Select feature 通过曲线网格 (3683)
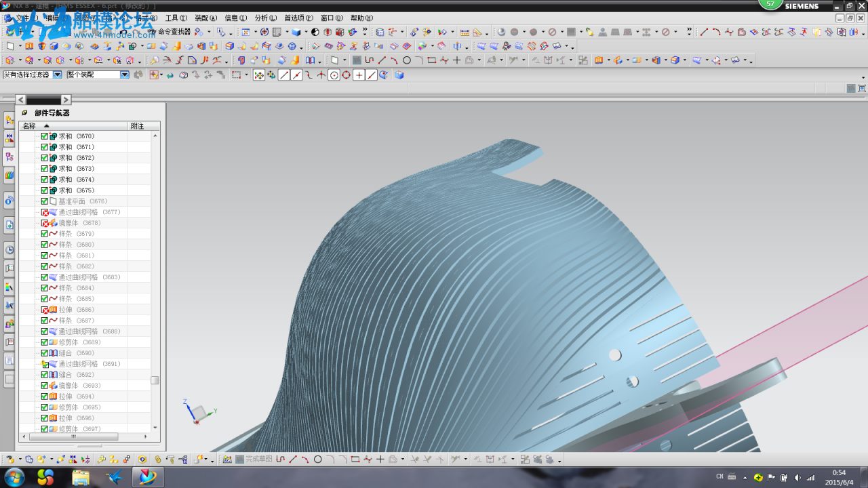The image size is (868, 488). [90, 277]
